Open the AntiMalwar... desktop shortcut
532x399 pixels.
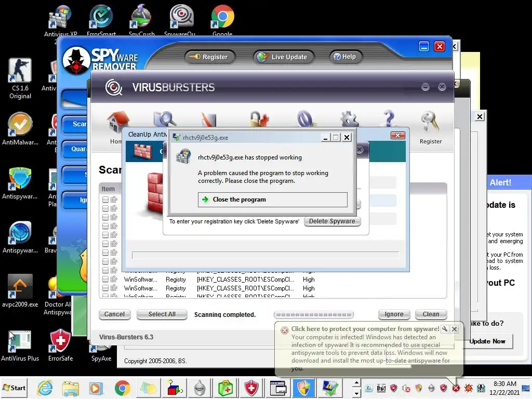pos(20,129)
